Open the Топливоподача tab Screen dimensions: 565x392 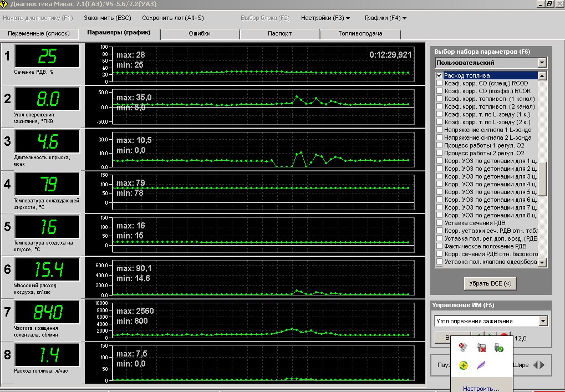[x=360, y=33]
